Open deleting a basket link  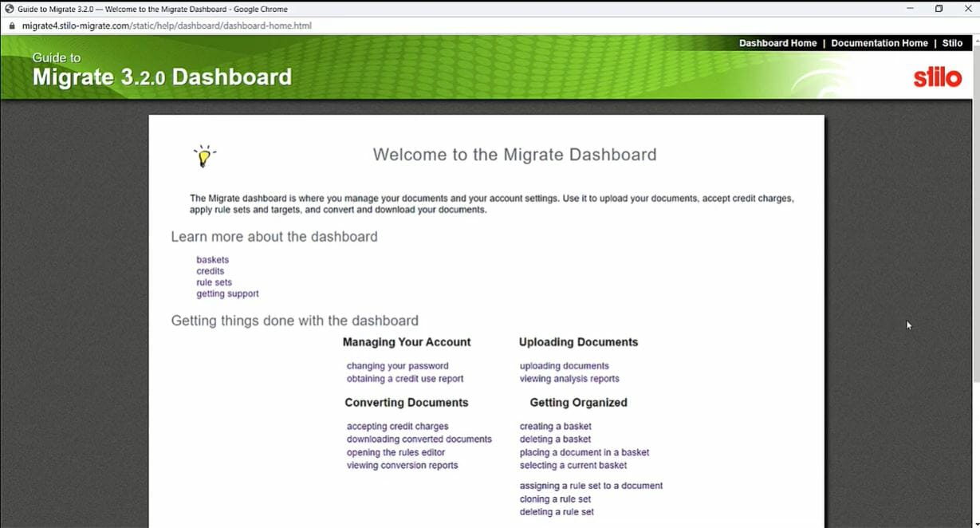click(555, 439)
